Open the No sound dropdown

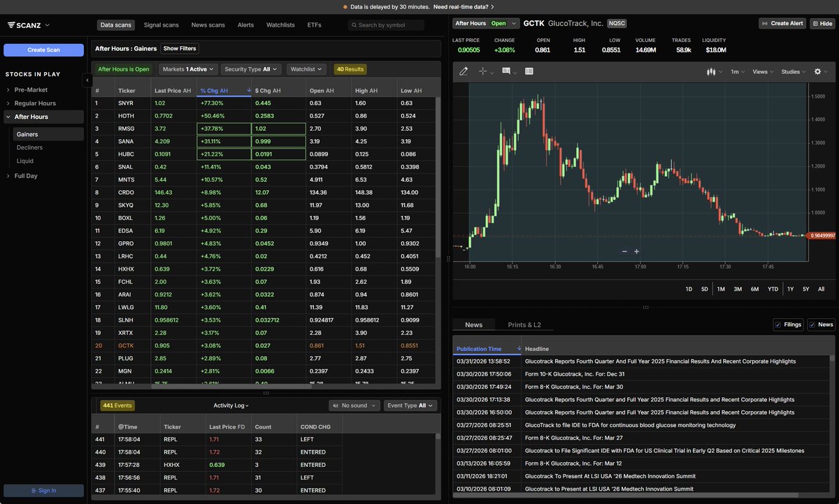click(354, 405)
